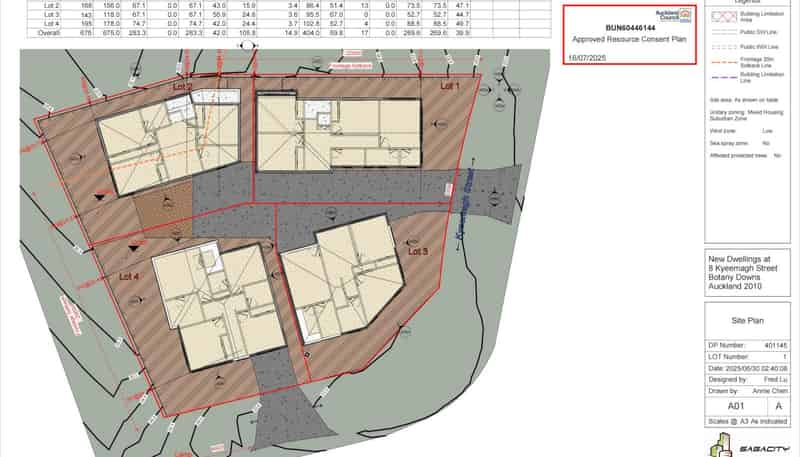The image size is (800, 457).
Task: Click the Overall total value 675
Action: tap(86, 33)
